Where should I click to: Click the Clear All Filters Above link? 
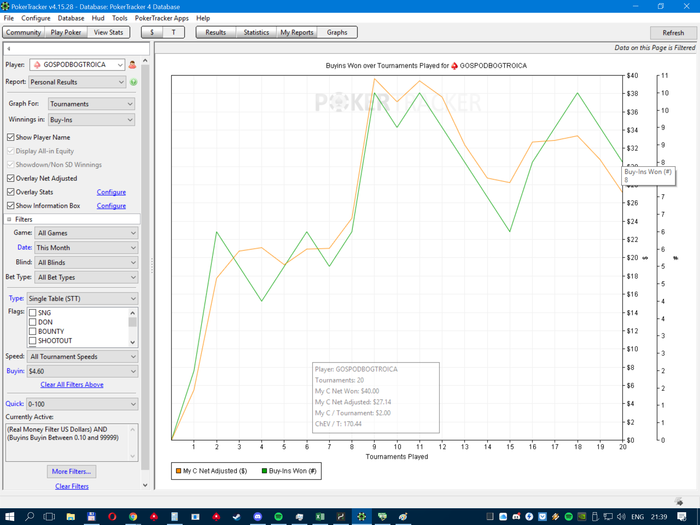[72, 384]
